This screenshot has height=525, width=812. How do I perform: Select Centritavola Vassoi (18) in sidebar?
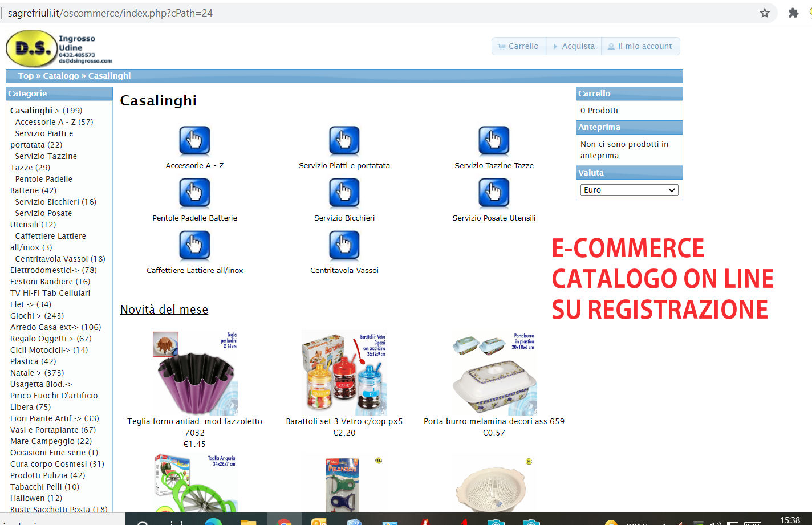60,259
